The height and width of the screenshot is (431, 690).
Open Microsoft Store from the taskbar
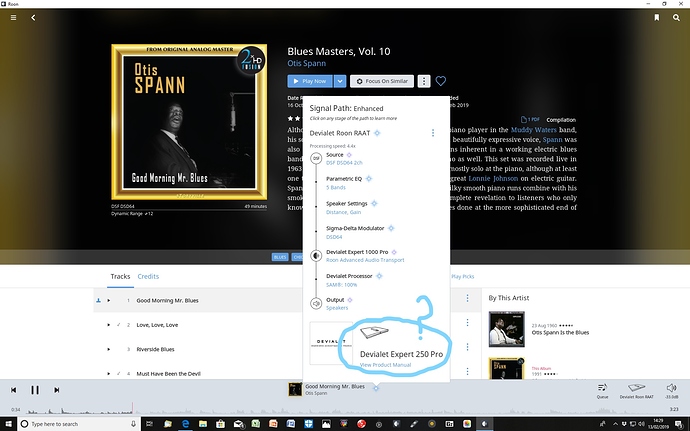pyautogui.click(x=220, y=424)
